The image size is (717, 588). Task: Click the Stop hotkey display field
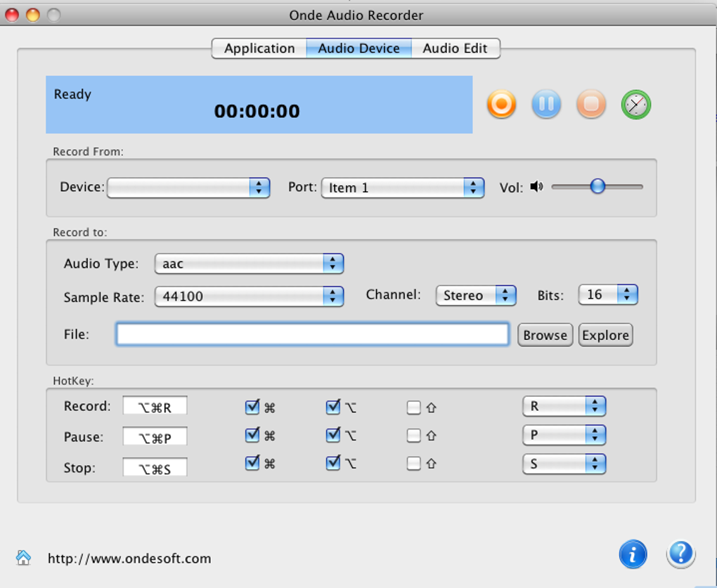click(x=155, y=467)
